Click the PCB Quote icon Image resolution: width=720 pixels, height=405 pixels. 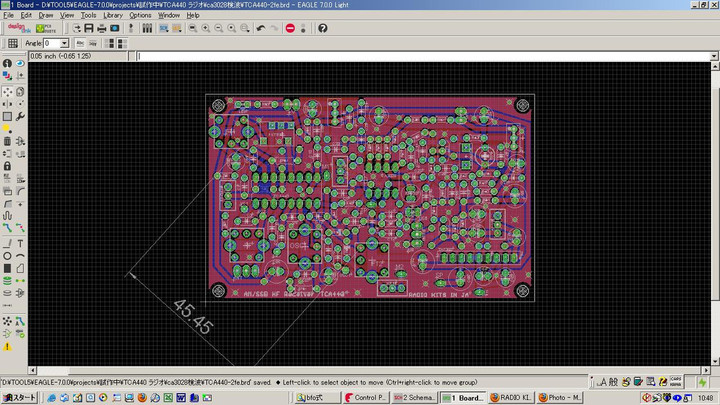(x=45, y=28)
